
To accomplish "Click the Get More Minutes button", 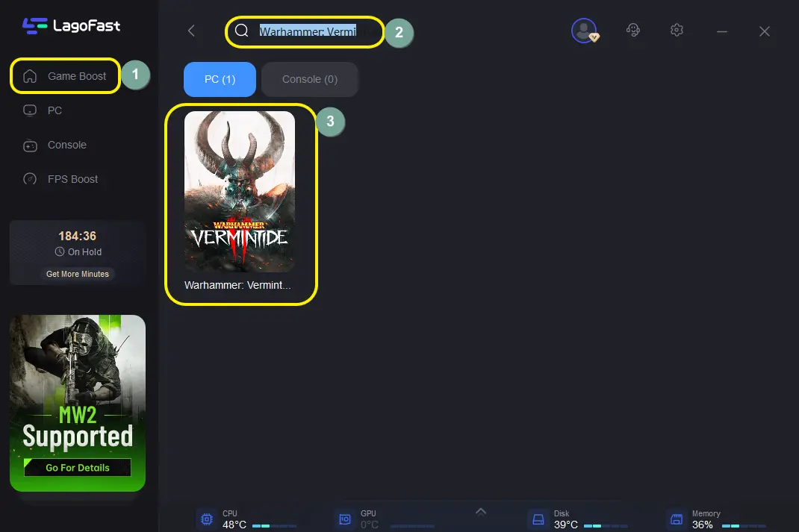I will pyautogui.click(x=77, y=274).
